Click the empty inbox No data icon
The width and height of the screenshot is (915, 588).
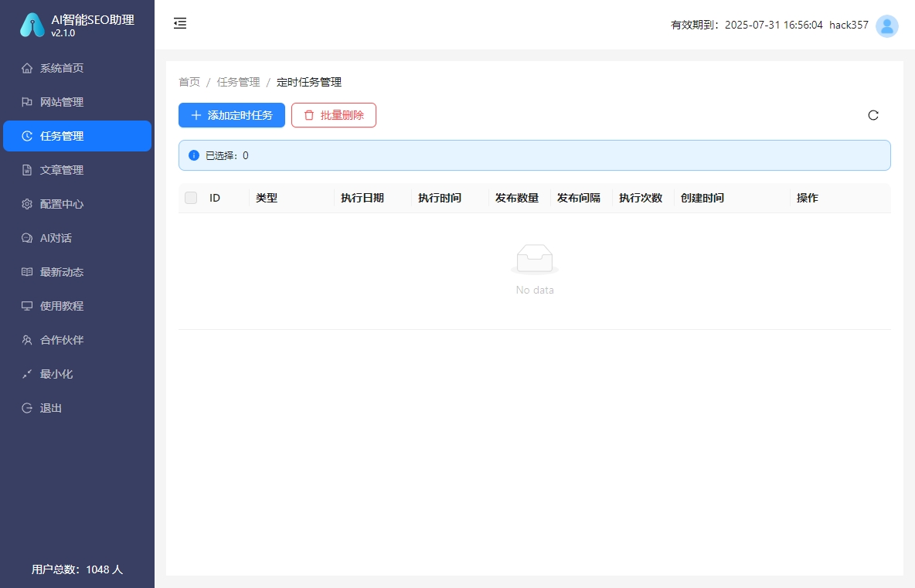pyautogui.click(x=535, y=260)
